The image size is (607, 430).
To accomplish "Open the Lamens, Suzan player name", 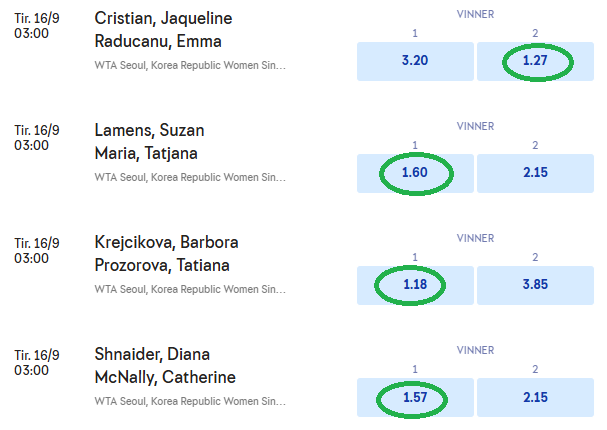I will pos(149,131).
